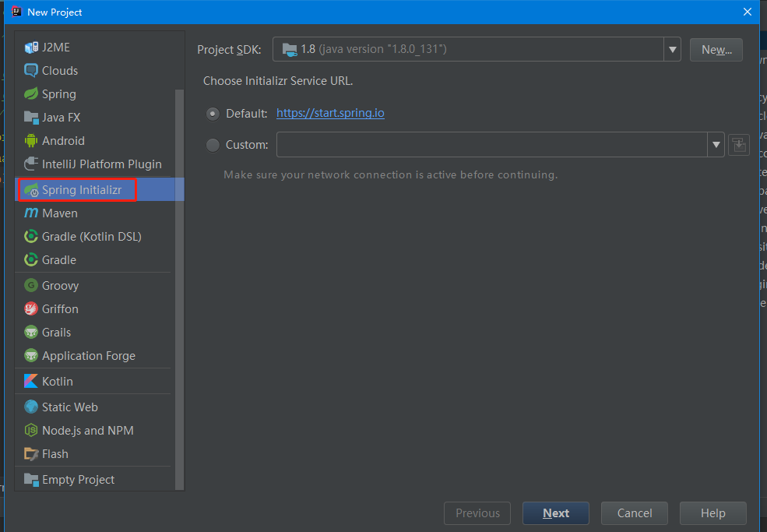Click the Next button
Screen dimensions: 767x532
pyautogui.click(x=556, y=513)
